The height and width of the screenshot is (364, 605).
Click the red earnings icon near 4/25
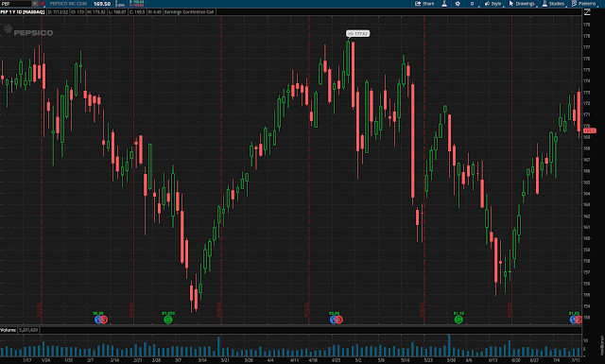pos(338,320)
